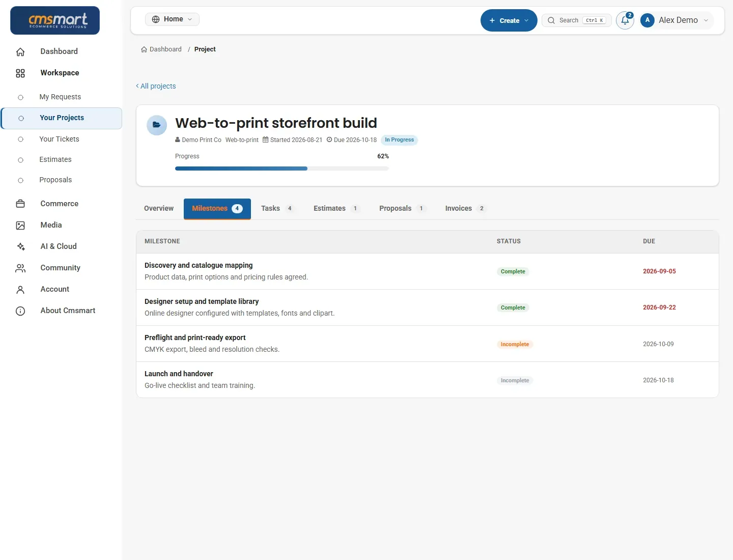Go back to All projects
The height and width of the screenshot is (560, 733).
pos(156,86)
